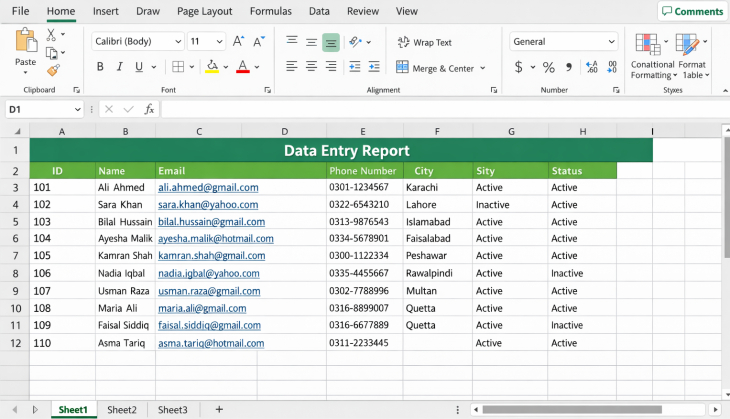The width and height of the screenshot is (730, 419).
Task: Expand the Merge & Center dropdown arrow
Action: click(483, 69)
